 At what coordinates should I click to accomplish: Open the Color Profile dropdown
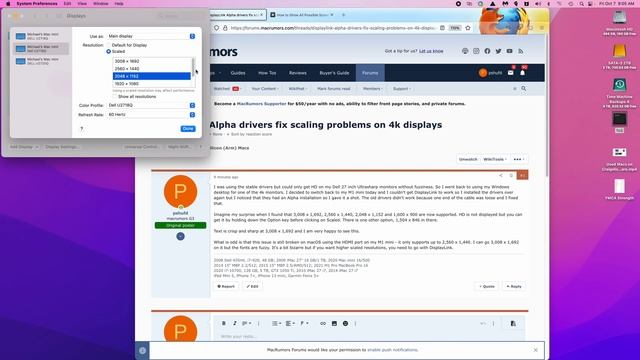pyautogui.click(x=151, y=105)
